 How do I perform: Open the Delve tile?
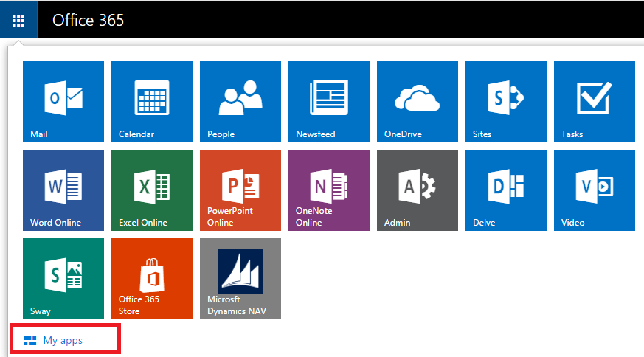506,190
